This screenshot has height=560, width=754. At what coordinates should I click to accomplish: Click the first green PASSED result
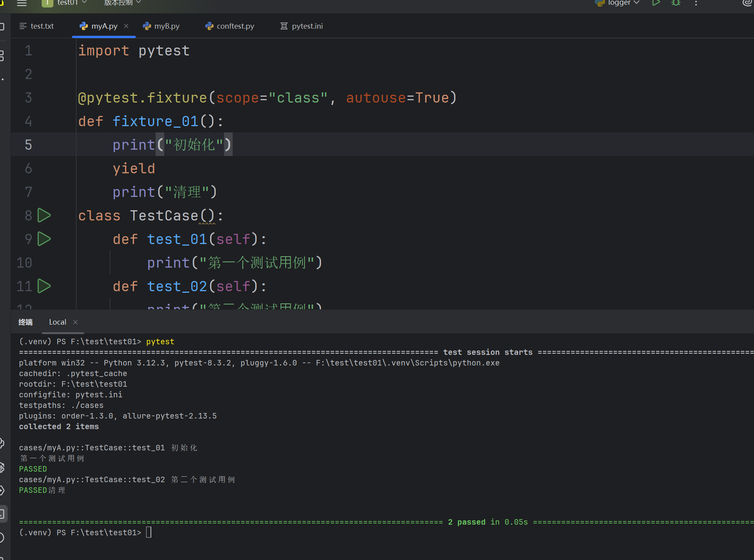pos(33,469)
